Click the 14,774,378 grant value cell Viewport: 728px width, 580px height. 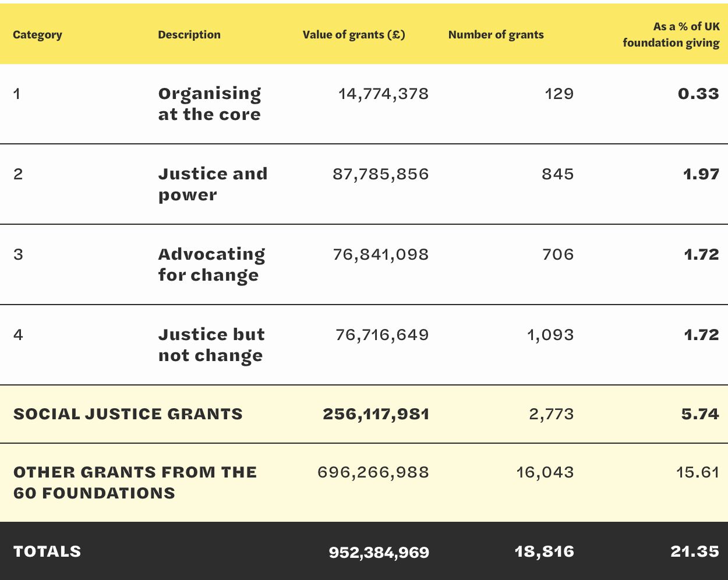click(383, 94)
